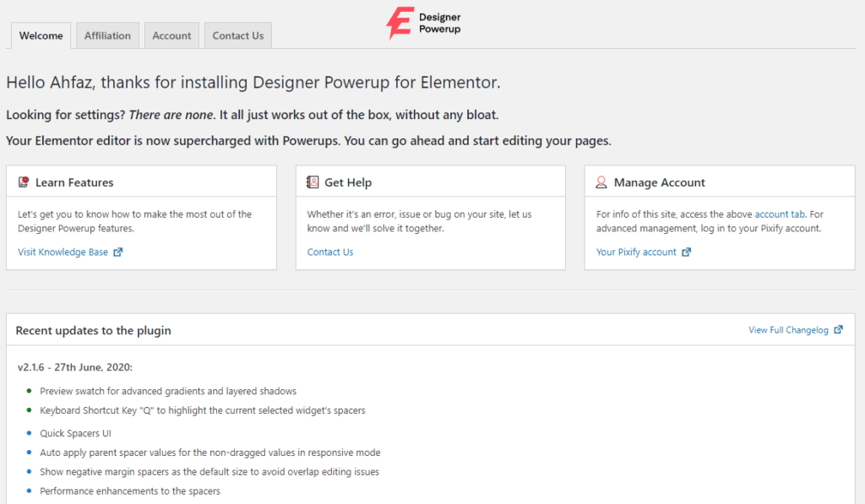Image resolution: width=865 pixels, height=504 pixels.
Task: Click the Recent updates to the plugin heading
Action: click(x=93, y=330)
